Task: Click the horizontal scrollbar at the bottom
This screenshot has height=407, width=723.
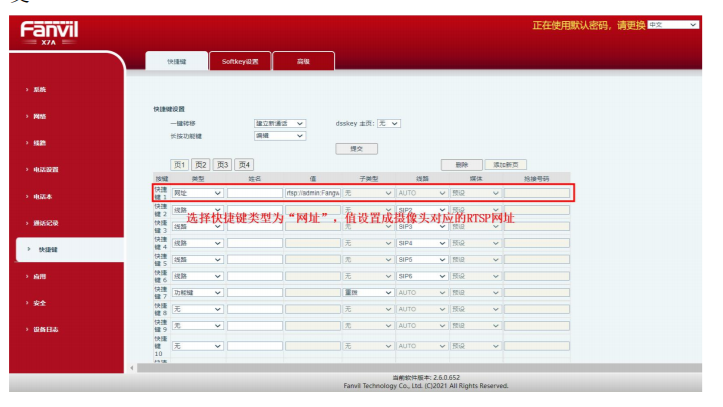Action: pyautogui.click(x=419, y=368)
